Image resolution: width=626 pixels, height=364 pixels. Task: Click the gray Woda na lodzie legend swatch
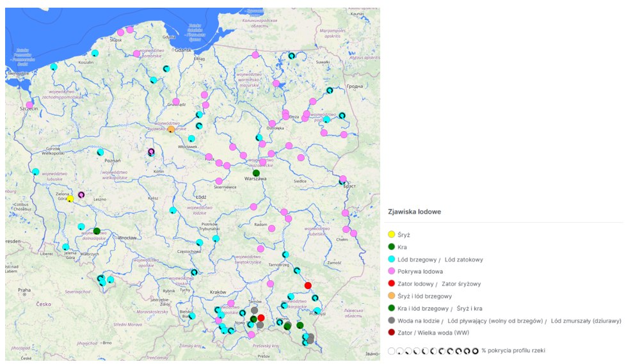click(392, 320)
